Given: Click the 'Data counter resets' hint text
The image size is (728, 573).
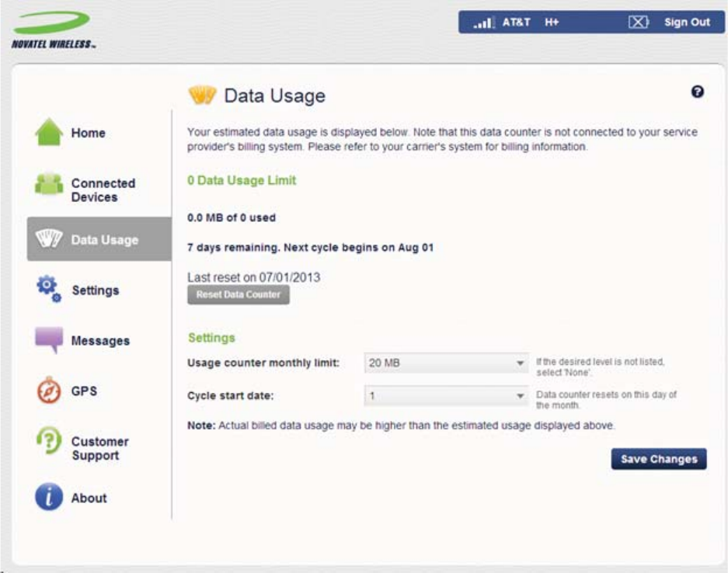Looking at the screenshot, I should click(606, 400).
